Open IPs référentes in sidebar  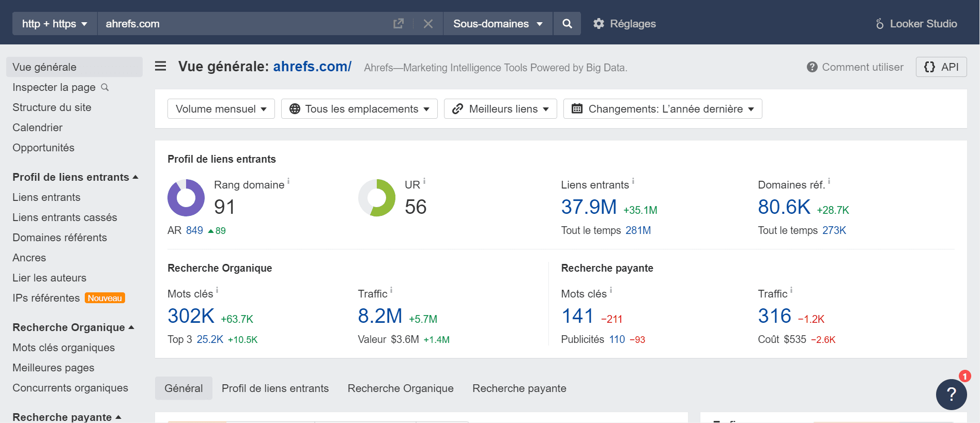pos(46,298)
